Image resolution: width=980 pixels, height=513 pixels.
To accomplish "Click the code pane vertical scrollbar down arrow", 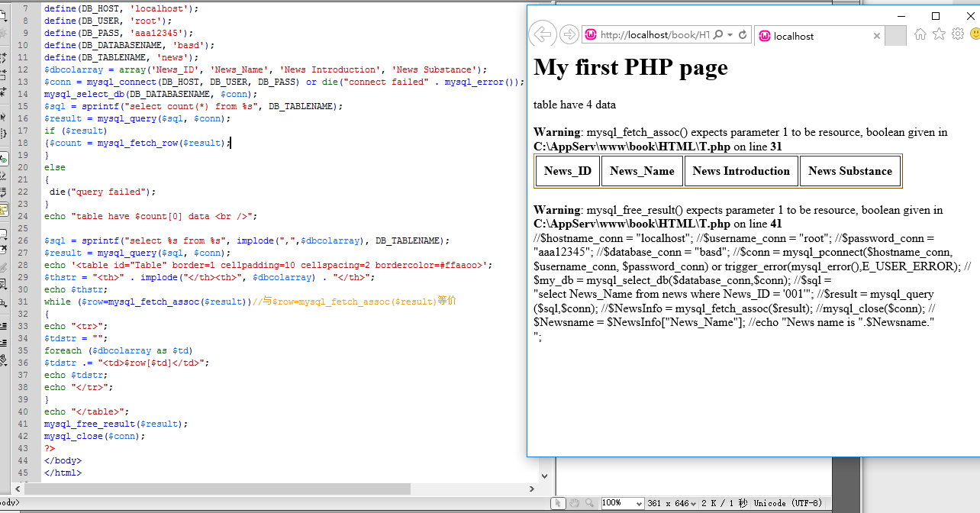I will coord(544,476).
